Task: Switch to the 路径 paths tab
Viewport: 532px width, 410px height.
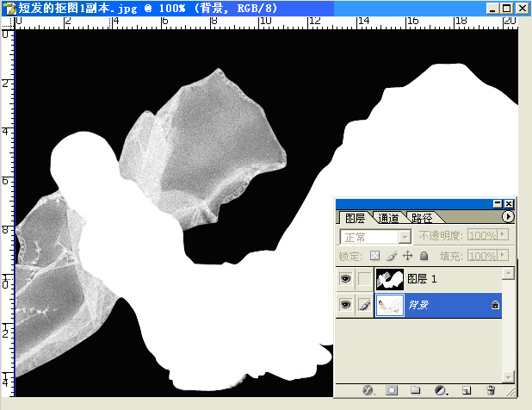Action: coord(422,218)
